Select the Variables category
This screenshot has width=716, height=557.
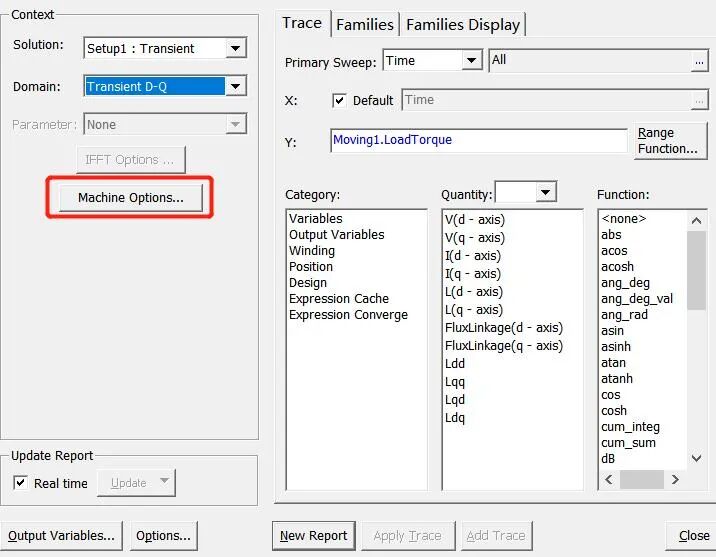tap(316, 219)
